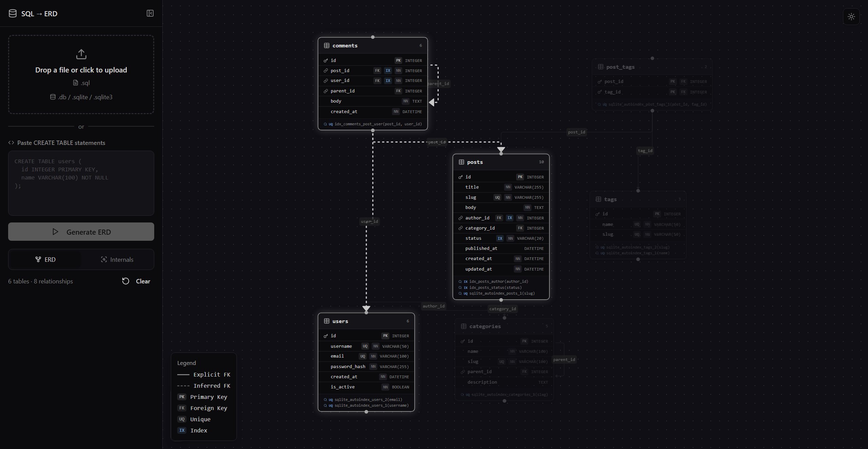Viewport: 868px width, 449px height.
Task: Select the comments table header
Action: (373, 45)
